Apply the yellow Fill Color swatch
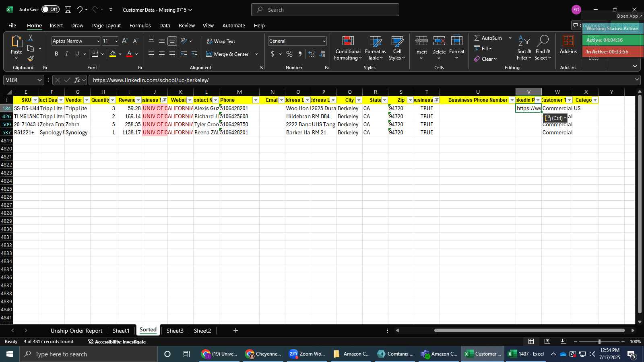Viewport: 644px width, 362px height. (113, 54)
